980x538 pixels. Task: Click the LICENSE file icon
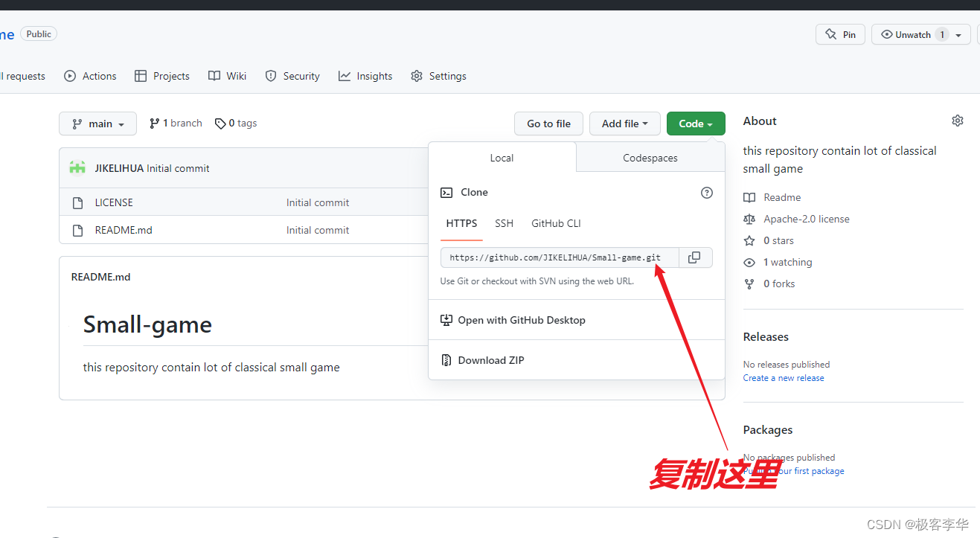[x=77, y=202]
